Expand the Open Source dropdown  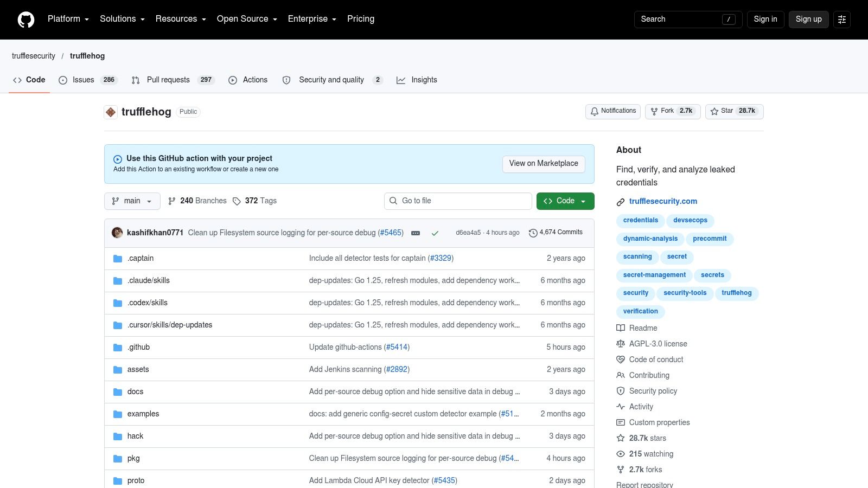coord(247,19)
